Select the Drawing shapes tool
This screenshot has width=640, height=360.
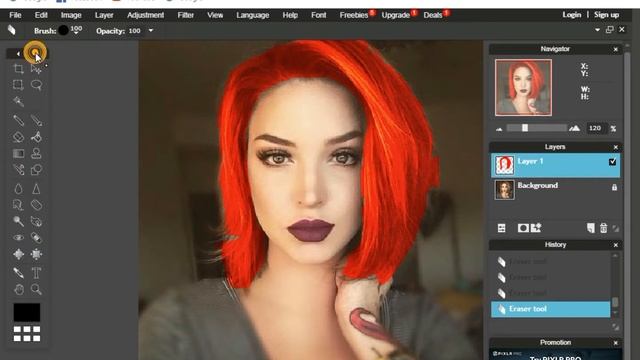click(x=36, y=170)
